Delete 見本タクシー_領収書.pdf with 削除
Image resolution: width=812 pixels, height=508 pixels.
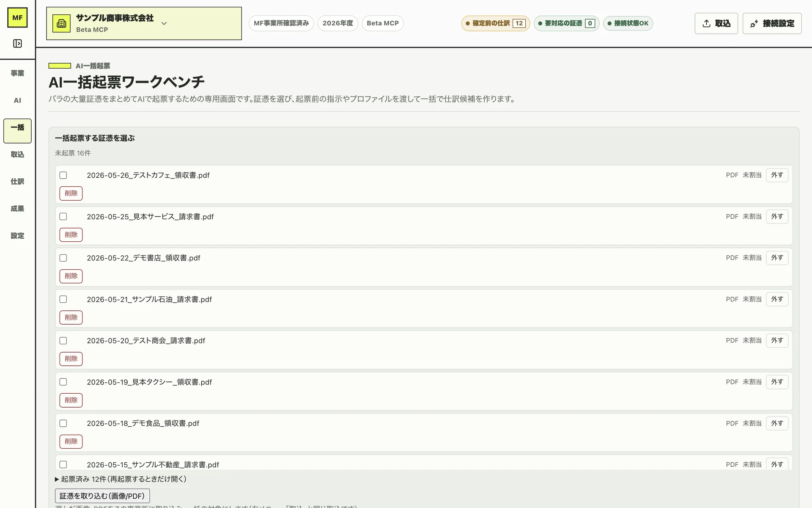(x=71, y=400)
